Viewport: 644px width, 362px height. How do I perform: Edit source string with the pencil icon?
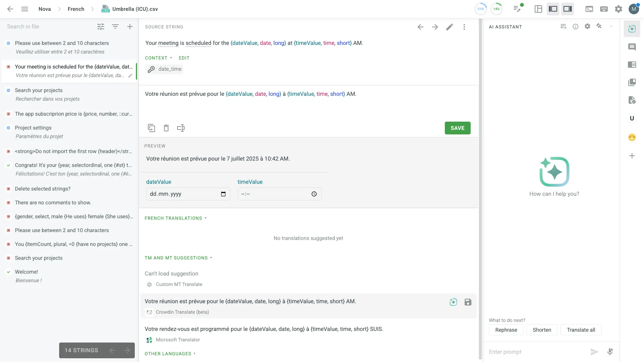pos(450,27)
